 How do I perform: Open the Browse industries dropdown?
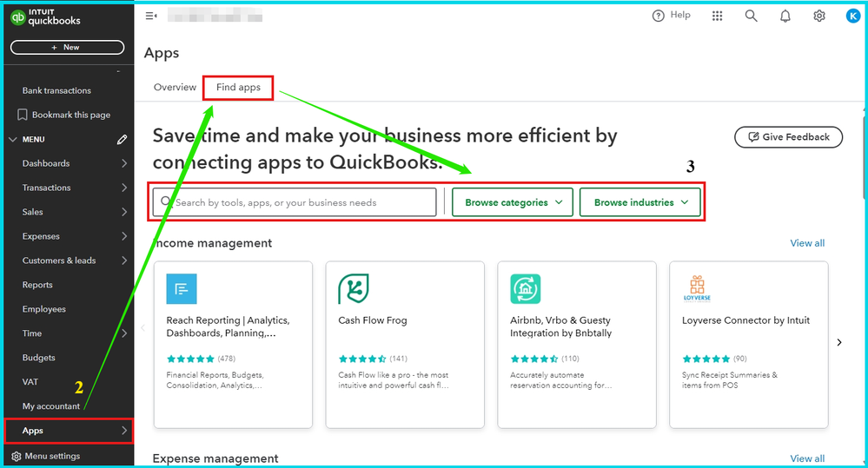point(640,202)
